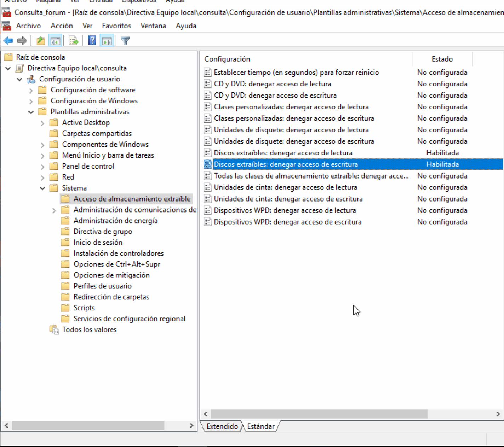Click the policy icon of Establecer tiempo para forzar reinicio

[208, 73]
